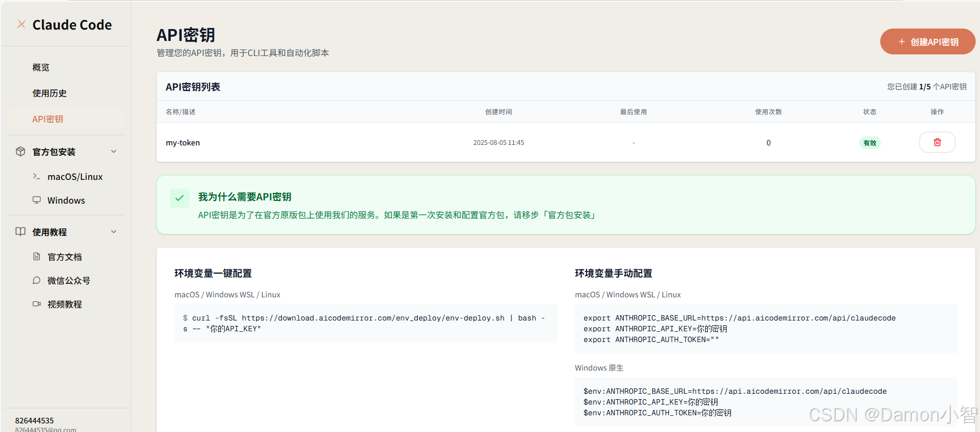Image resolution: width=980 pixels, height=432 pixels.
Task: Click the document icon next to 官方文档
Action: (x=37, y=256)
